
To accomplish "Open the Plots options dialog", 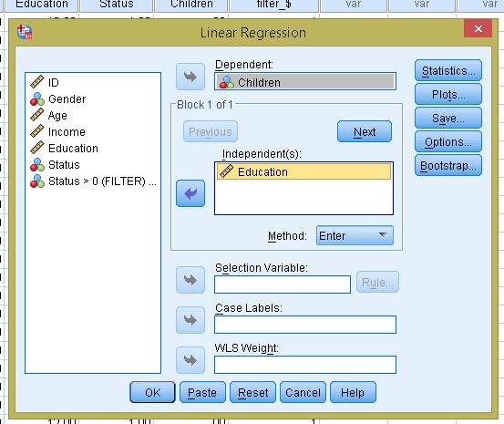I will pos(448,94).
